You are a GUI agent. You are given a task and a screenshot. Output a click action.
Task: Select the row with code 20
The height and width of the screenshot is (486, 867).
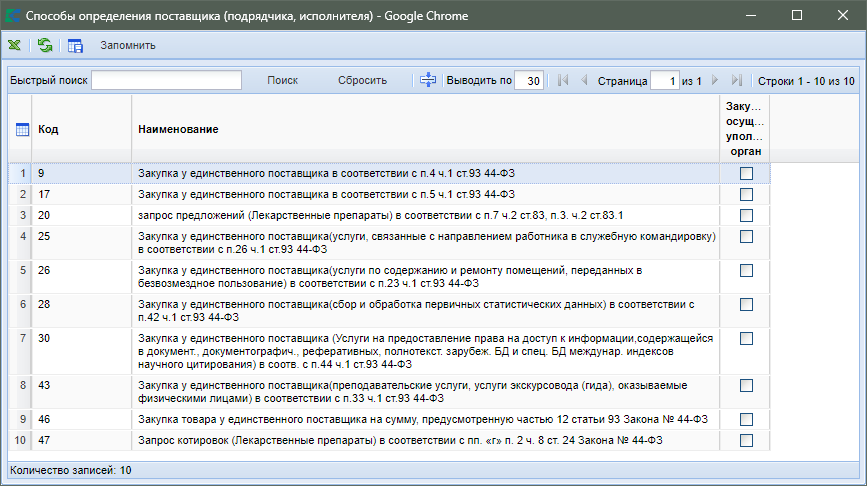pyautogui.click(x=380, y=215)
